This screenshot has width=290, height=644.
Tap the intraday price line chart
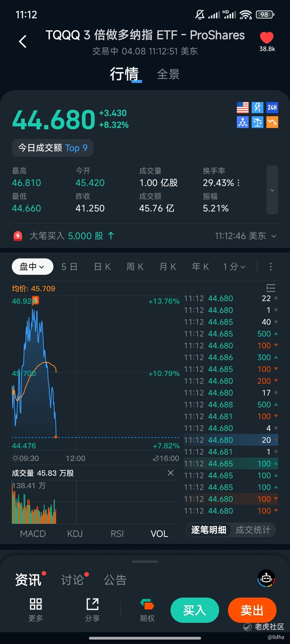pyautogui.click(x=96, y=373)
